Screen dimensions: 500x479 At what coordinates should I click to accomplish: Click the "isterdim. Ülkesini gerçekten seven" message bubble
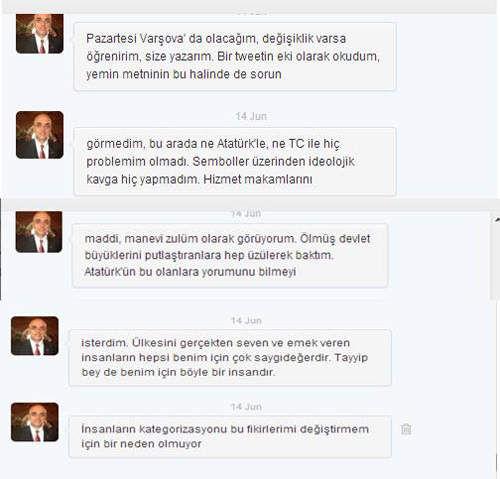(230, 358)
